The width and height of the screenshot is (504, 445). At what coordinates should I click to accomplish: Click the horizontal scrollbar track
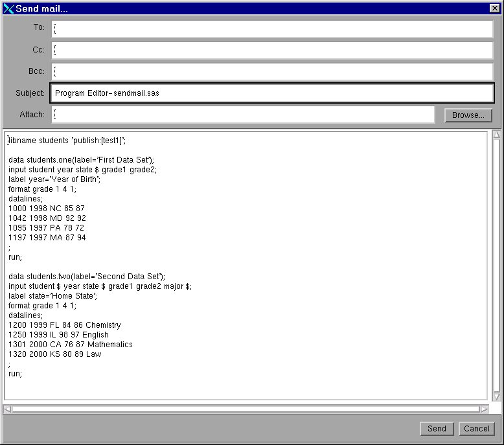[246, 409]
